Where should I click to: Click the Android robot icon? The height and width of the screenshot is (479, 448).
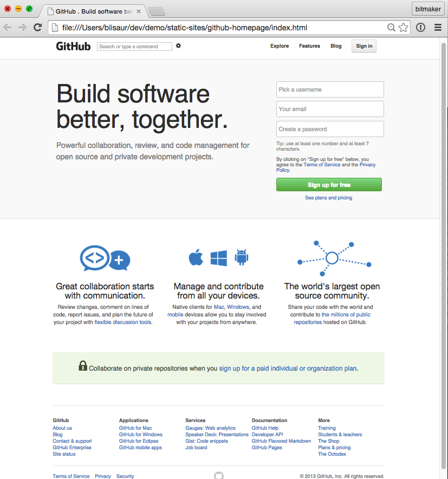[x=242, y=257]
